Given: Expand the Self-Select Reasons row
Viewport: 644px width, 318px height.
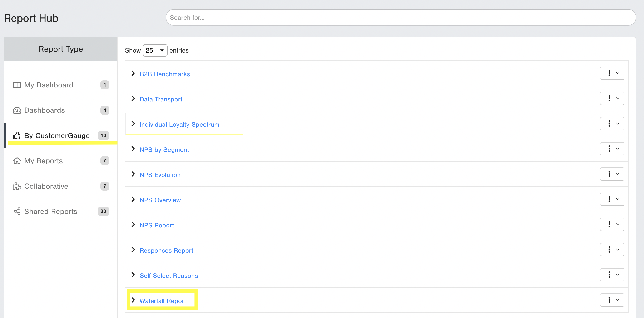Looking at the screenshot, I should (133, 275).
